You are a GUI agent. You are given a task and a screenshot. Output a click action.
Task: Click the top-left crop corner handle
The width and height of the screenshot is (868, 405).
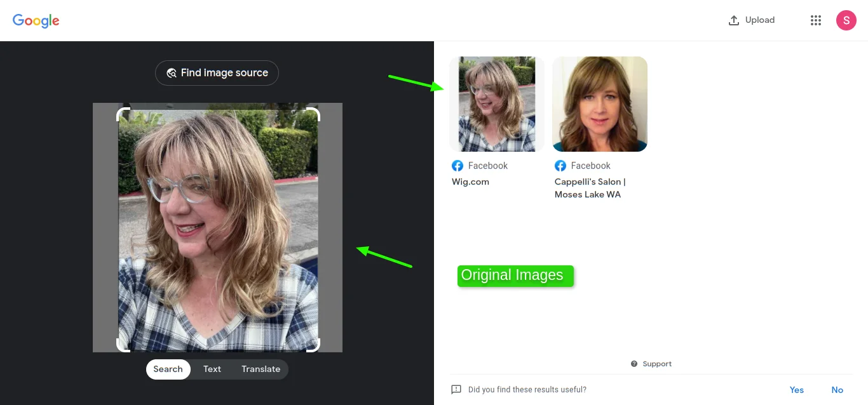pos(121,113)
